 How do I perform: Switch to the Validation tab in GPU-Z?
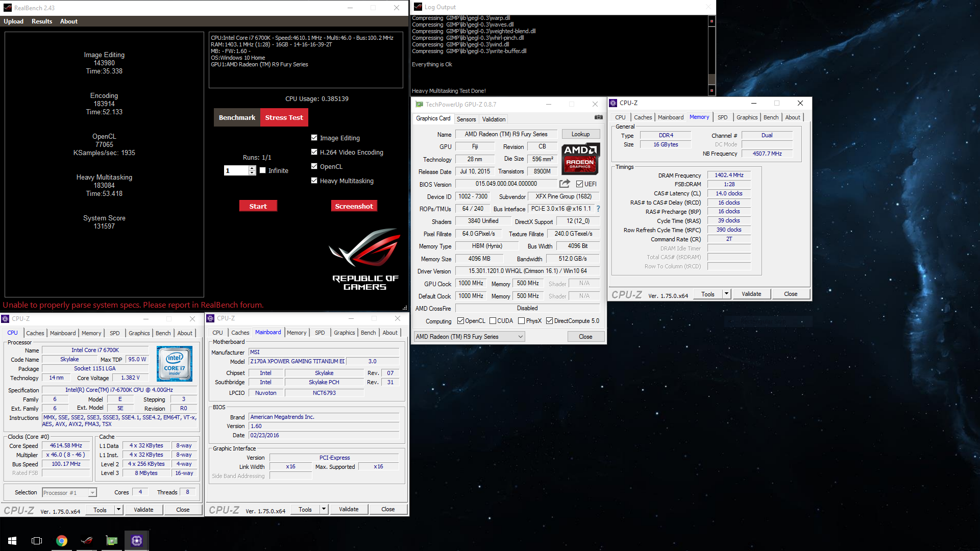[x=494, y=119]
